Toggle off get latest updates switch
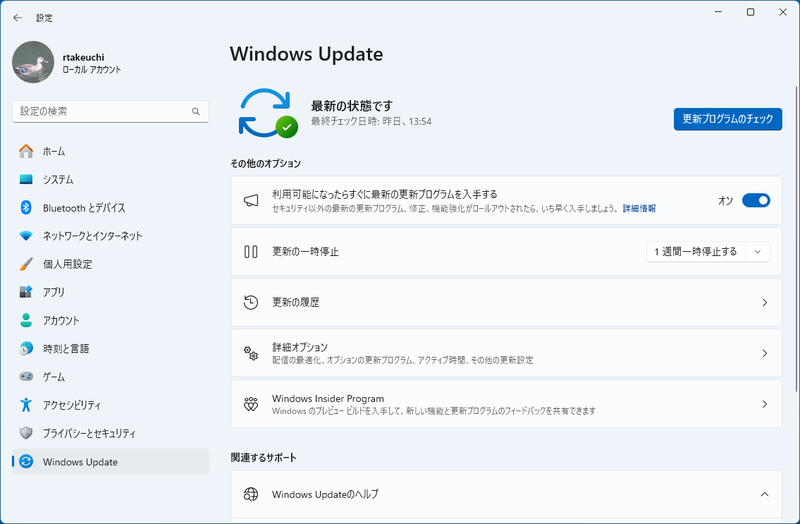Screen dimensions: 800x524 [x=756, y=201]
